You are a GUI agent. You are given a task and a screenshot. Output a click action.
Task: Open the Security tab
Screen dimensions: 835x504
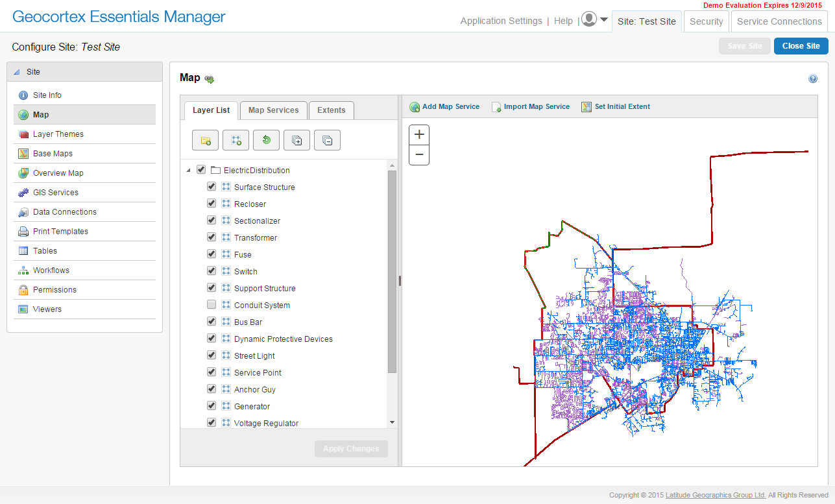(x=706, y=21)
